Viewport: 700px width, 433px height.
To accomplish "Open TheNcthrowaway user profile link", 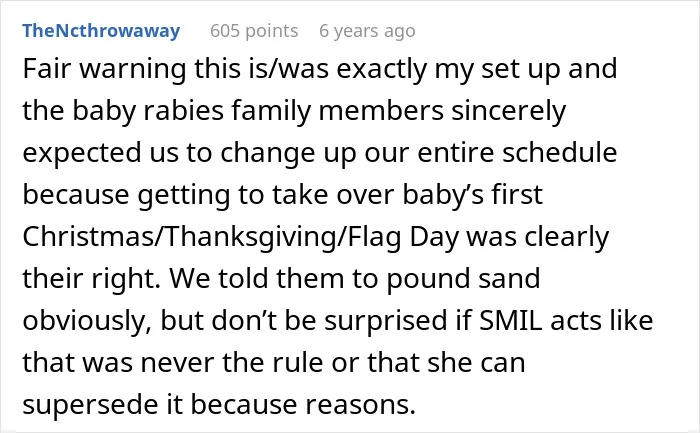I will [101, 31].
